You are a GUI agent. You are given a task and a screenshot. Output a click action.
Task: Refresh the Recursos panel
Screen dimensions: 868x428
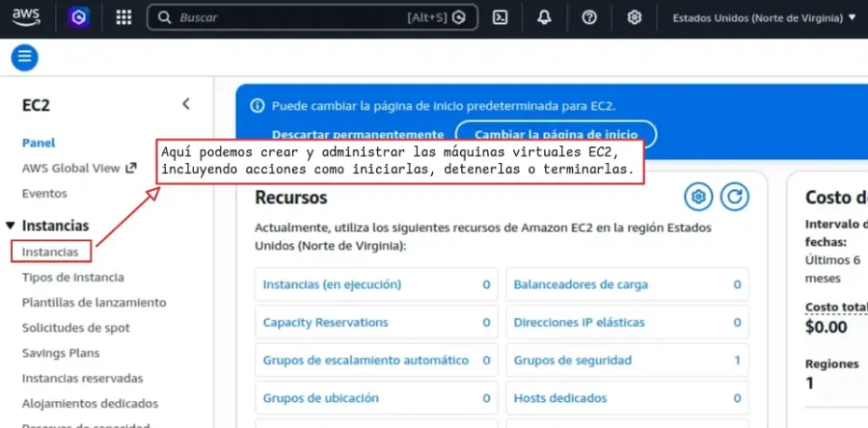tap(735, 197)
